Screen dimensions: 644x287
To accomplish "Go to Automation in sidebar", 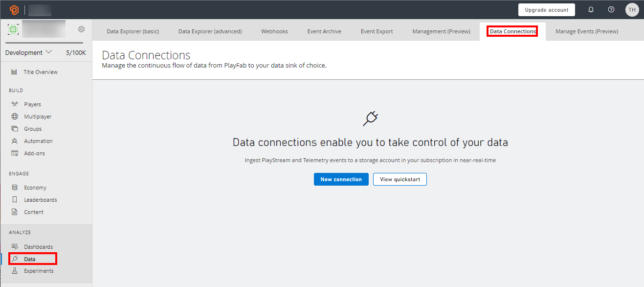I will coord(38,141).
